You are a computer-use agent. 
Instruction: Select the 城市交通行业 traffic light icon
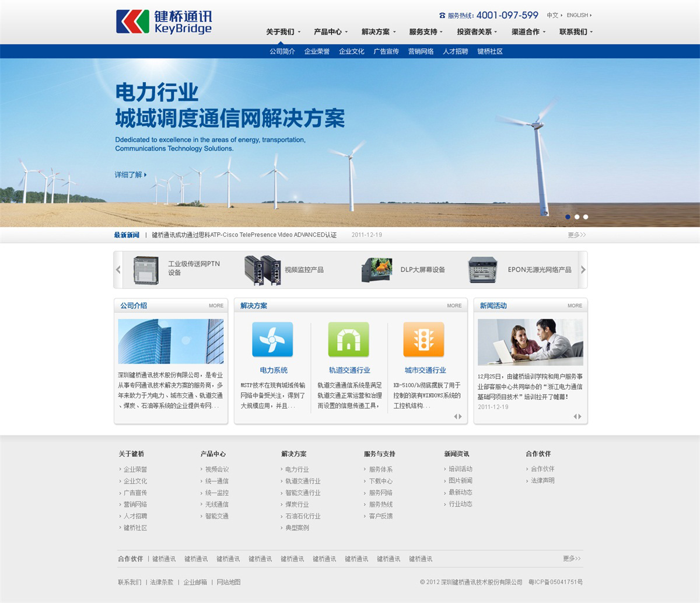(423, 340)
